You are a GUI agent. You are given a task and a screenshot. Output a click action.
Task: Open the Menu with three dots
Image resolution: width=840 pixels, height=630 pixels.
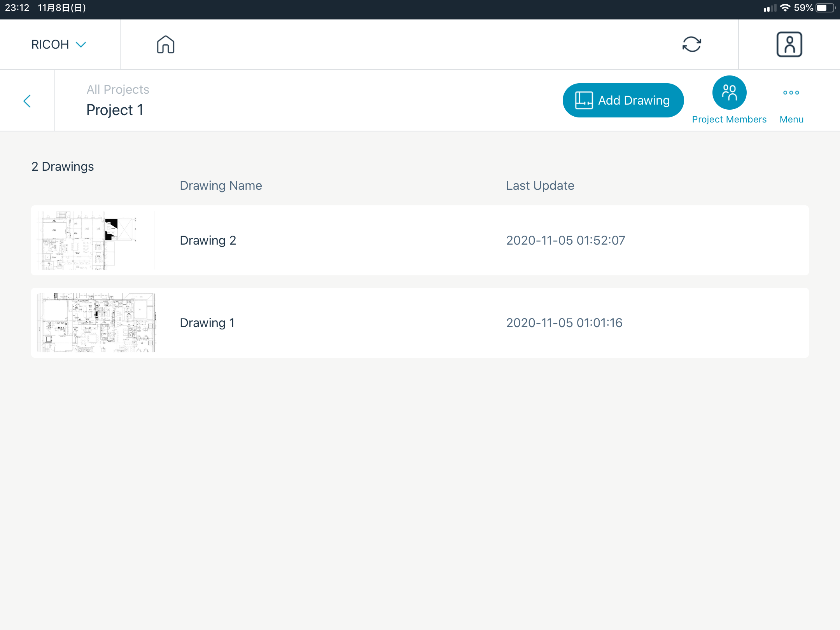(791, 93)
